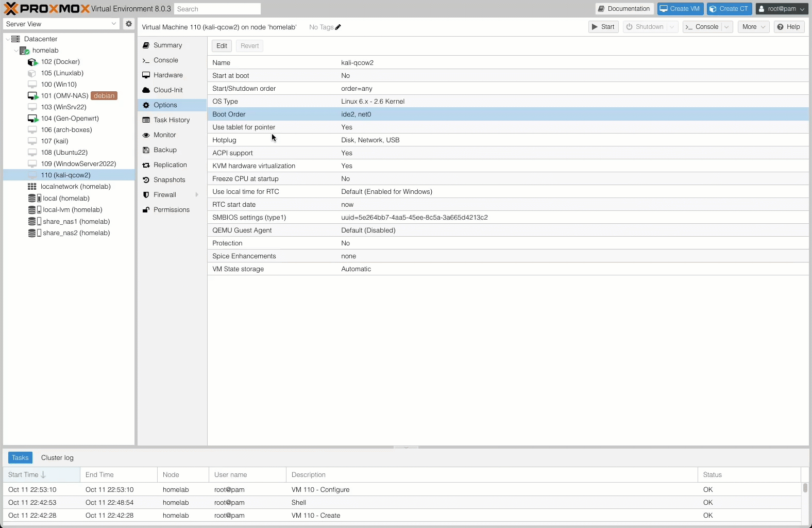Open the Shutdown dropdown arrow

(x=672, y=27)
